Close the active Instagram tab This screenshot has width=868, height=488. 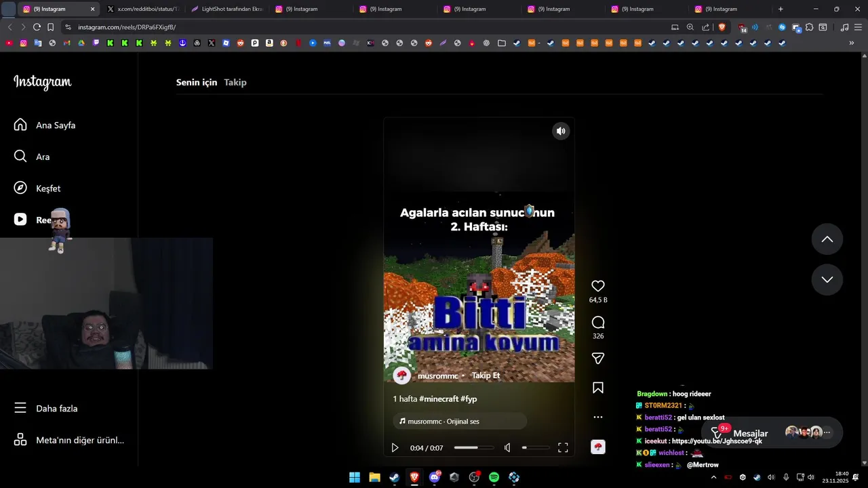[x=93, y=9]
